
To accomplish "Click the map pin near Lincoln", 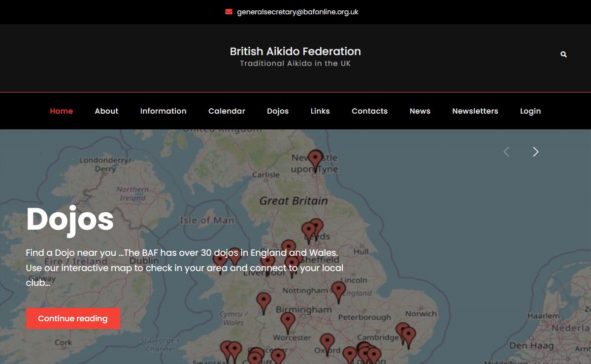I will click(x=338, y=292).
